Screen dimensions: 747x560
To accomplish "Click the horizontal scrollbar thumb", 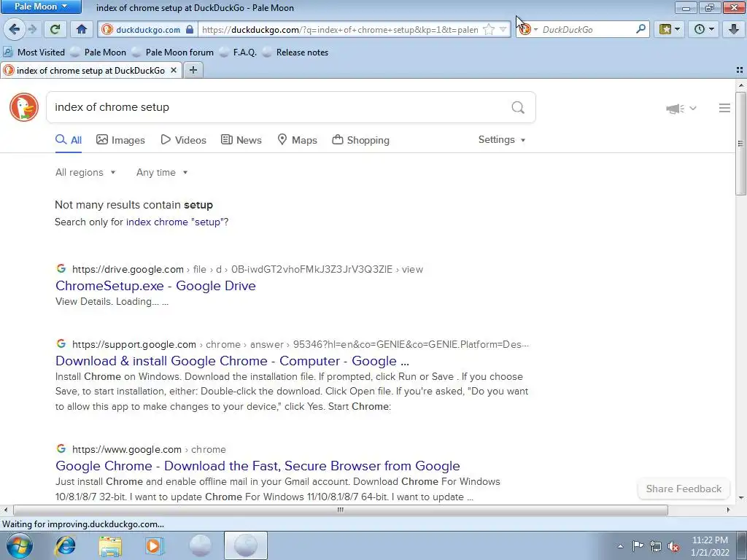I will tap(341, 510).
